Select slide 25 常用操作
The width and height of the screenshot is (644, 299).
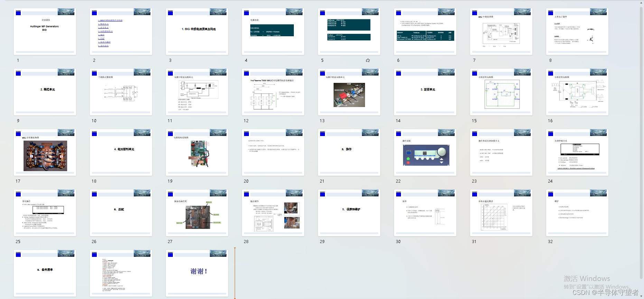(x=45, y=213)
